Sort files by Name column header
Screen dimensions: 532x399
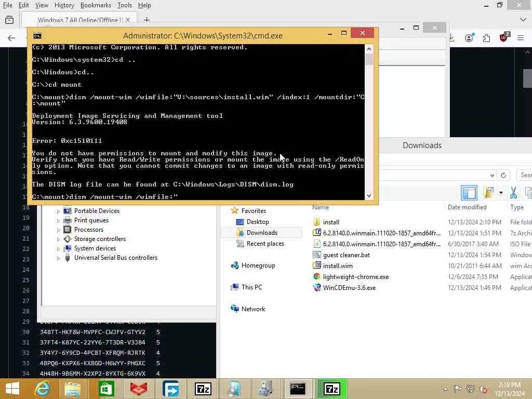click(320, 207)
